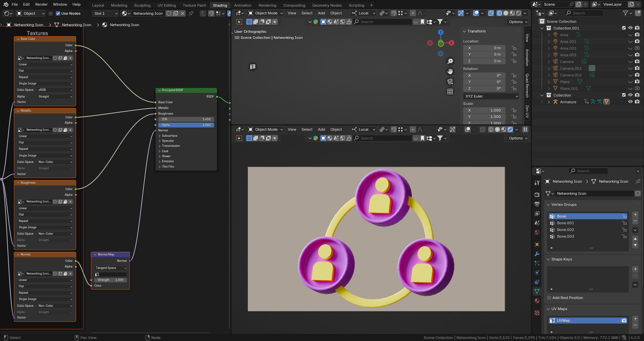The width and height of the screenshot is (644, 341).
Task: Open the View Layer properties tab
Action: click(x=537, y=213)
